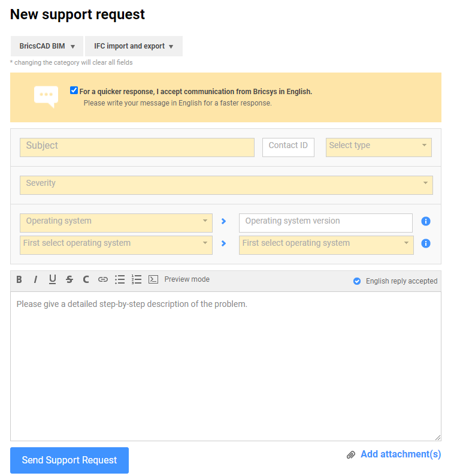Screen dimensions: 466x476
Task: Uncheck the accept English communication checkbox
Action: (74, 91)
